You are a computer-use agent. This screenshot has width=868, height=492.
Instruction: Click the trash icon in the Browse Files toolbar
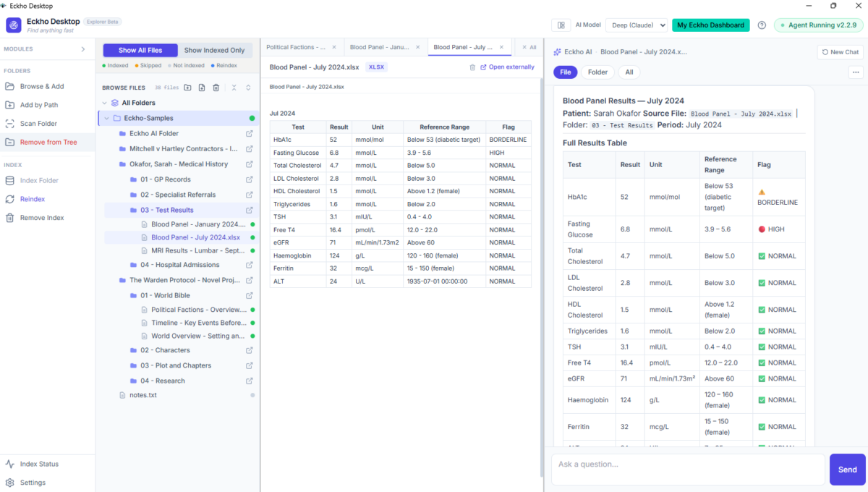(x=216, y=88)
